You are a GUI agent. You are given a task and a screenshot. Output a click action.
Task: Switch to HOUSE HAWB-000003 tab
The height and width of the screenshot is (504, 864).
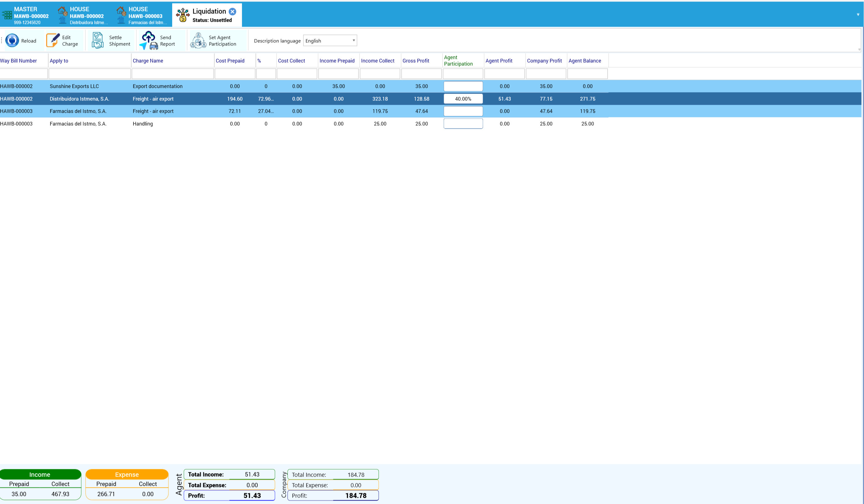[x=142, y=15]
